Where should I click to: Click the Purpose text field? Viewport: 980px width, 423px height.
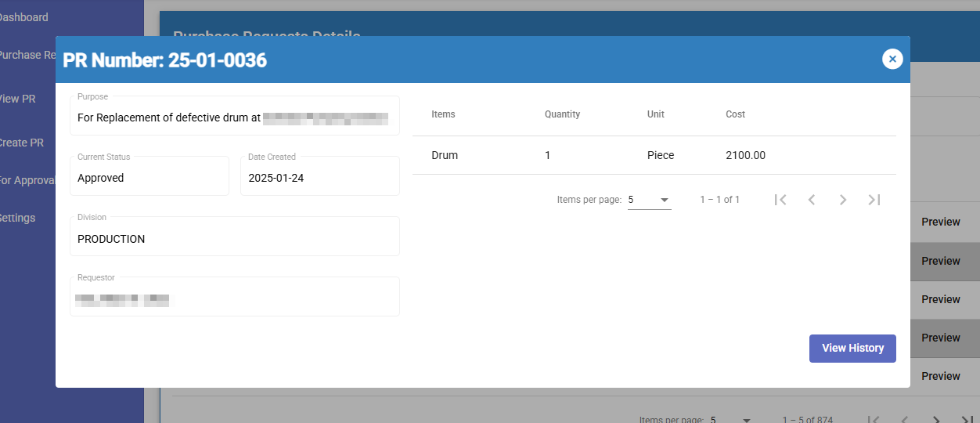[x=234, y=117]
